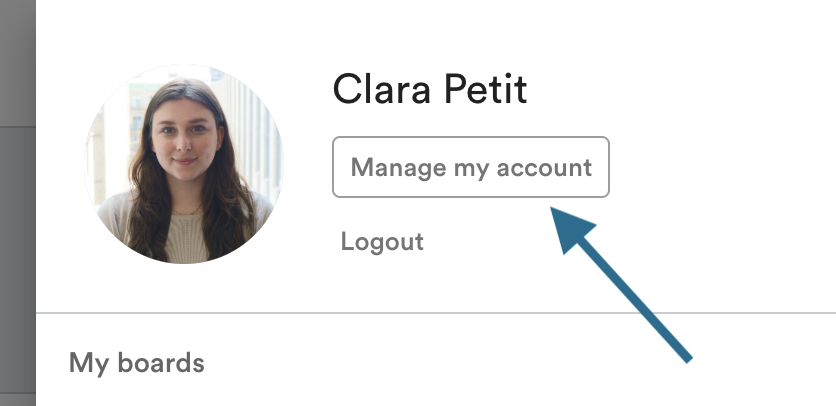Select the "Clara Petit" name heading

(x=430, y=91)
